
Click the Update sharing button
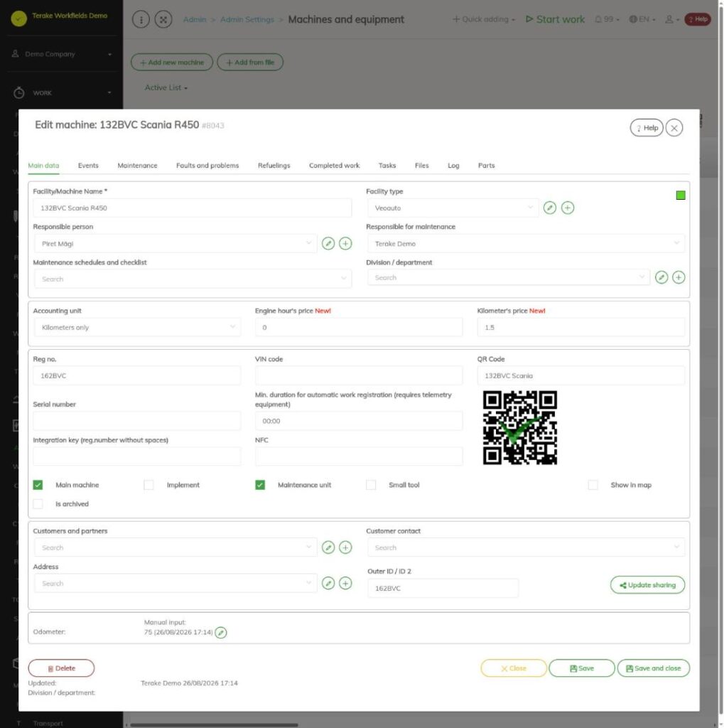coord(647,585)
